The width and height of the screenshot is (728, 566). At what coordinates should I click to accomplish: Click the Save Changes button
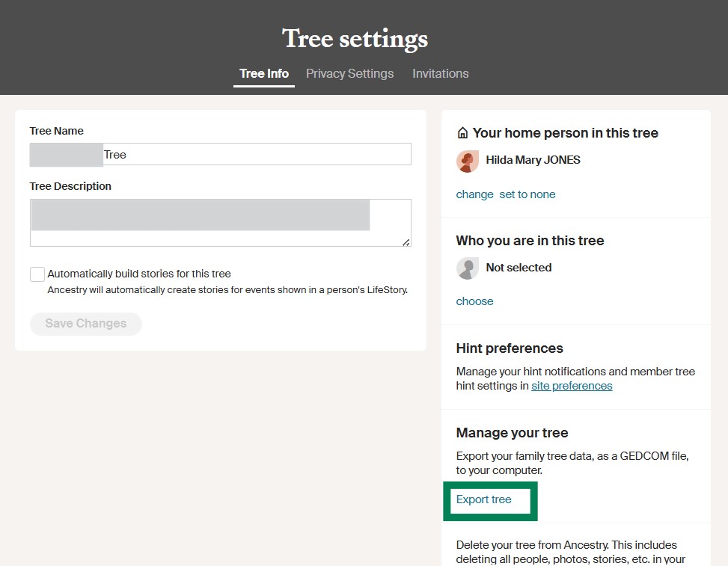[x=86, y=324]
